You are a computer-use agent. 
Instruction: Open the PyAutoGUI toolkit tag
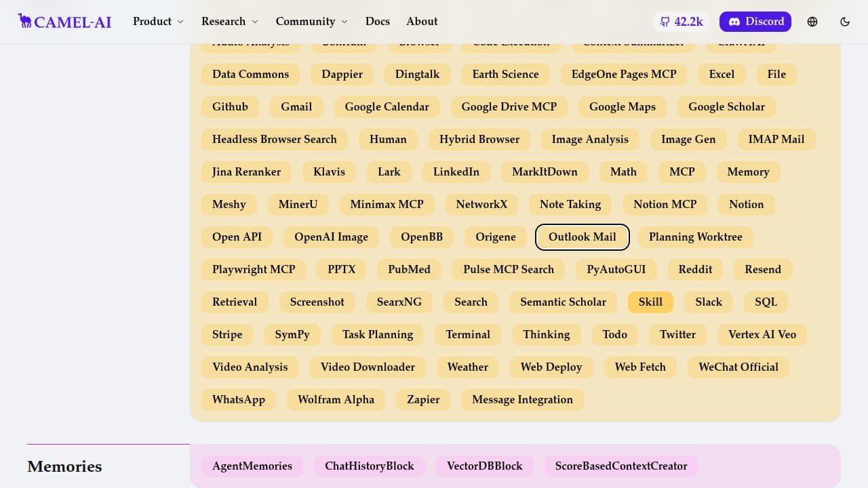616,270
